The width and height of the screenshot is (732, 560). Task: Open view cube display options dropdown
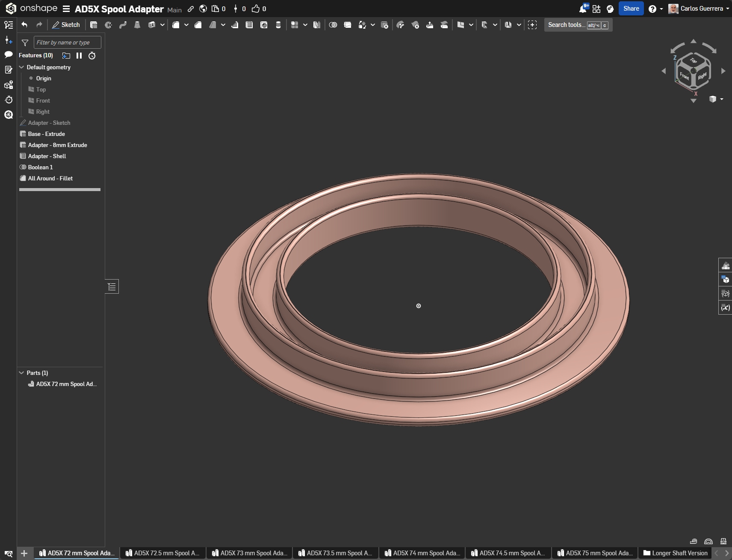click(x=722, y=99)
